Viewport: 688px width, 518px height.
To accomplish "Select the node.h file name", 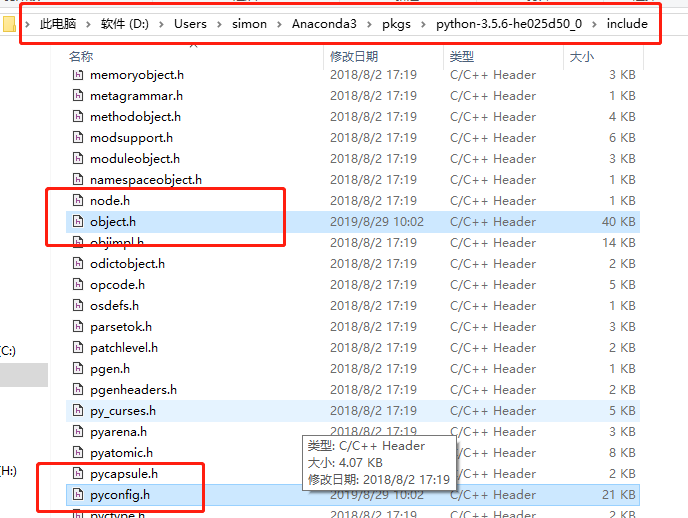I will click(110, 201).
